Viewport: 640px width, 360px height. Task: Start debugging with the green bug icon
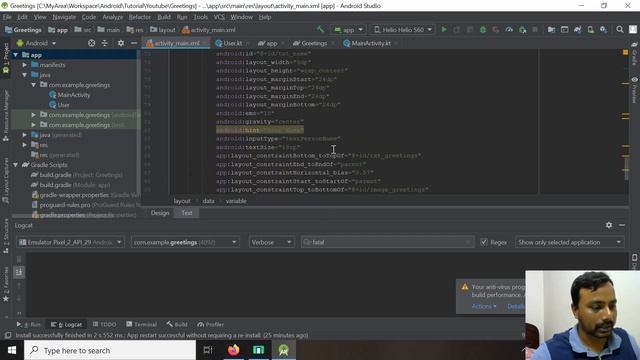pyautogui.click(x=483, y=29)
